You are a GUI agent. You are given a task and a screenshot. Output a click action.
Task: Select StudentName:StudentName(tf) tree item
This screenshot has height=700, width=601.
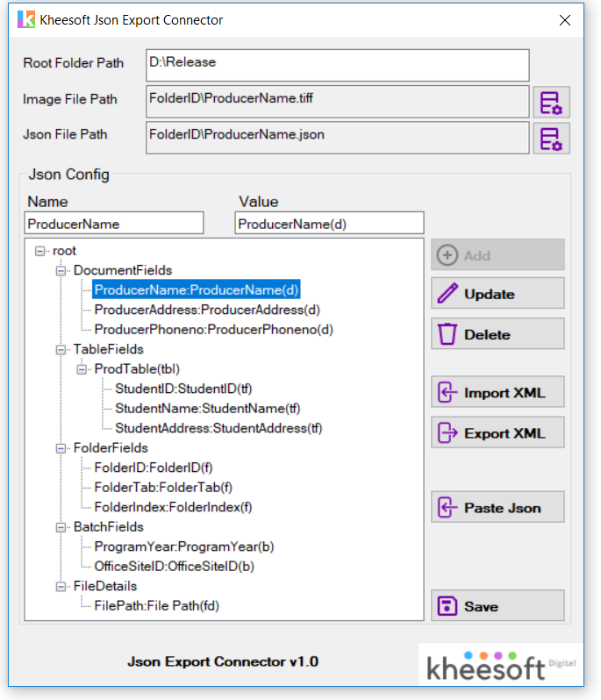click(x=207, y=408)
